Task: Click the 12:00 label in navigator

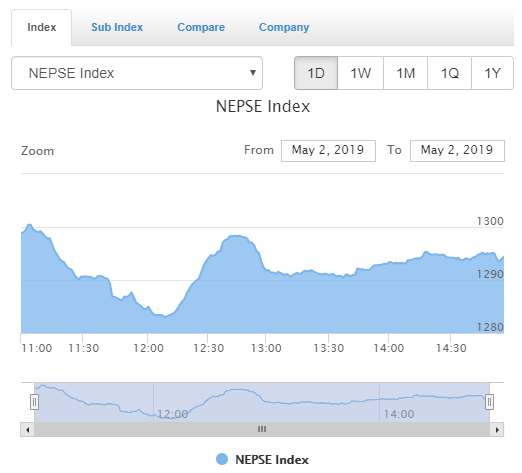Action: tap(172, 414)
